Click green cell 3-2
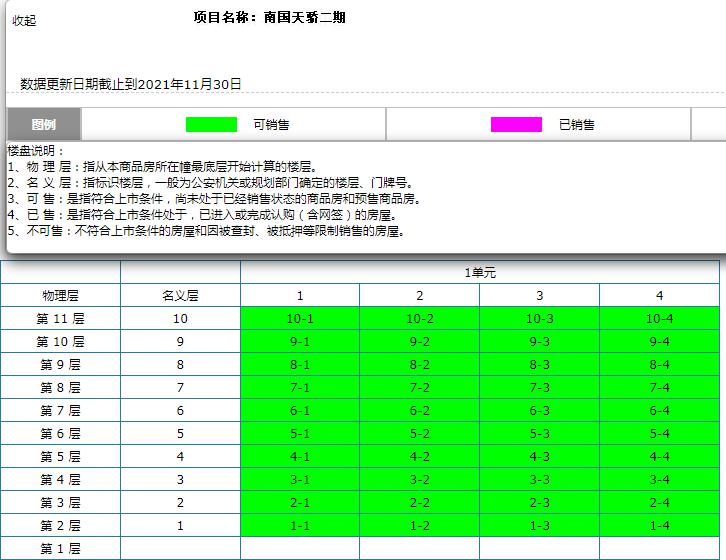Screen dimensions: 726x560 (419, 479)
